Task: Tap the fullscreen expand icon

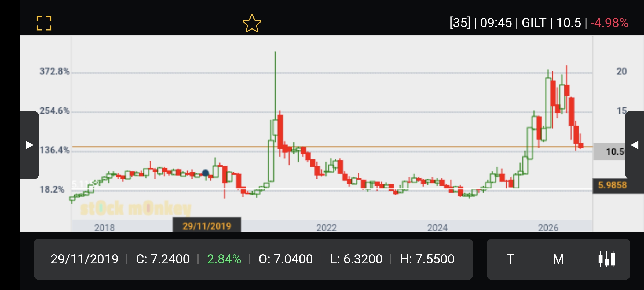Action: [x=44, y=23]
